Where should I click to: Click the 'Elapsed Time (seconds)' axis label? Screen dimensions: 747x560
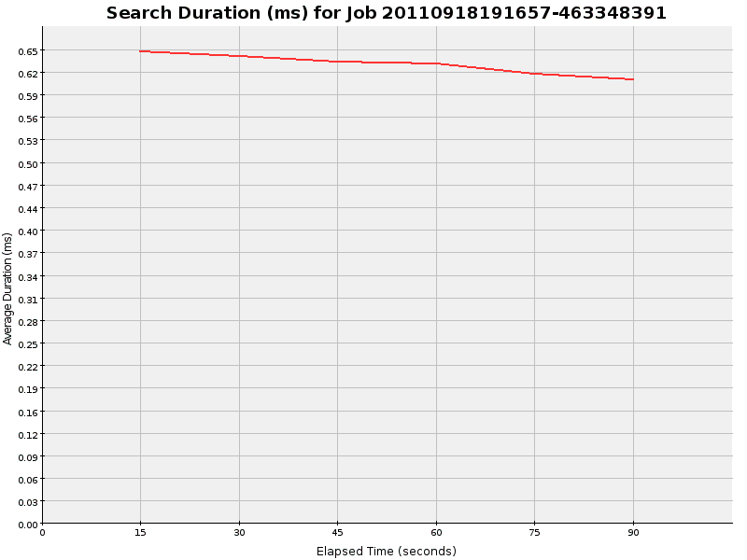tap(387, 551)
